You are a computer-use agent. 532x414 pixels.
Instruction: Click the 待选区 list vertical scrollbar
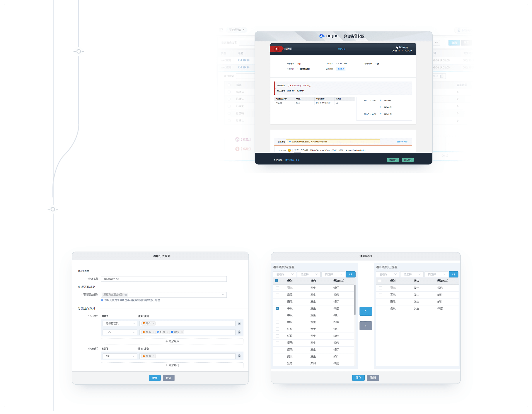355,300
